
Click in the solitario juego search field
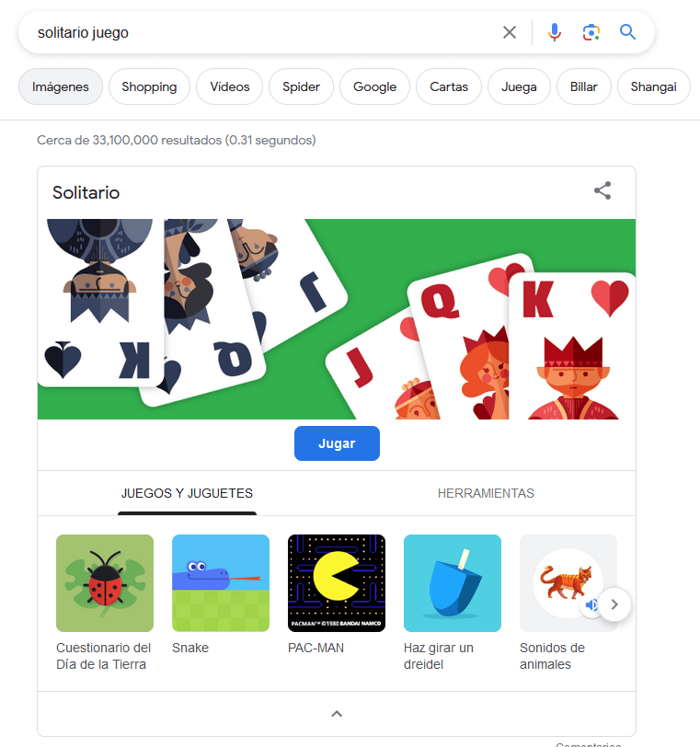(262, 32)
